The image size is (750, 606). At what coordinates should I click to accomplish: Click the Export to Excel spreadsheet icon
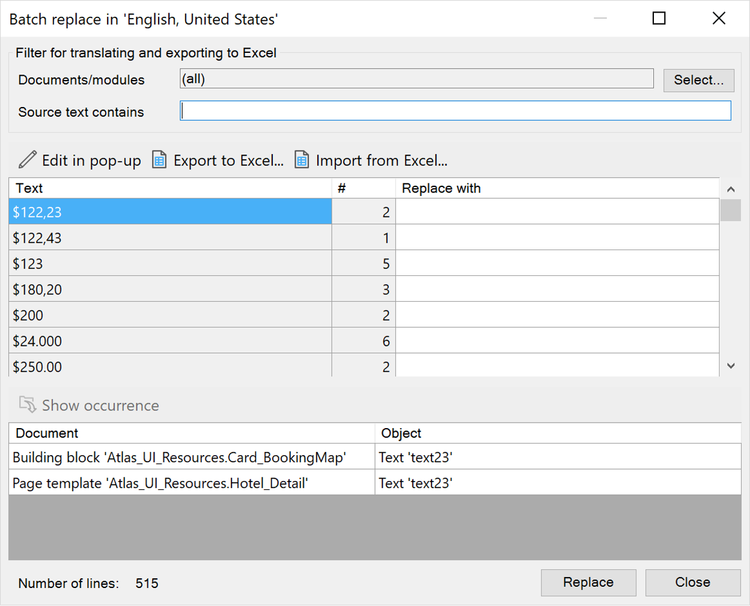pos(159,160)
